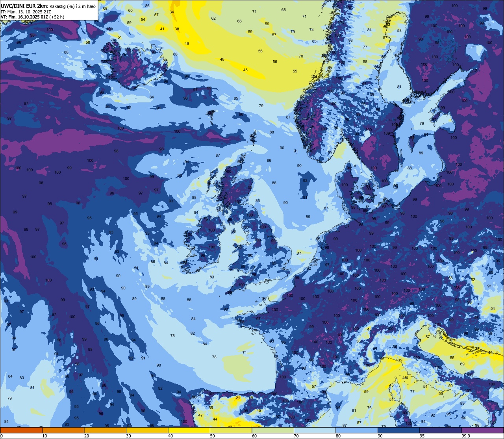Click the map value '76' in the Mediterranean

tap(369, 408)
